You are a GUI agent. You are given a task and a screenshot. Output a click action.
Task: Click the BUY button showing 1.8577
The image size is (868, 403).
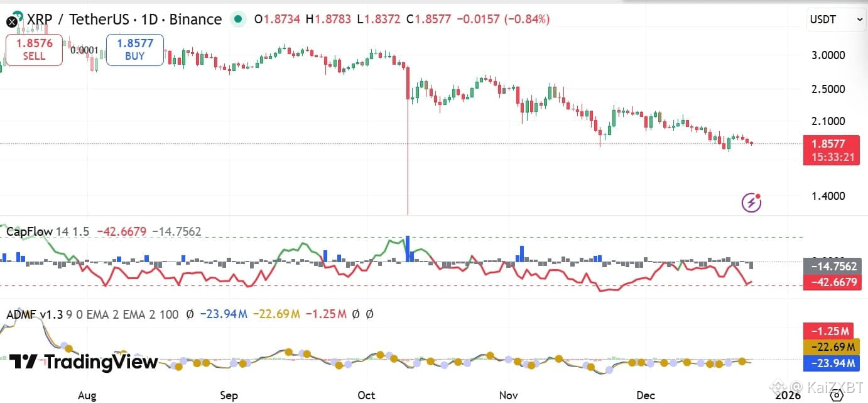pyautogui.click(x=134, y=50)
